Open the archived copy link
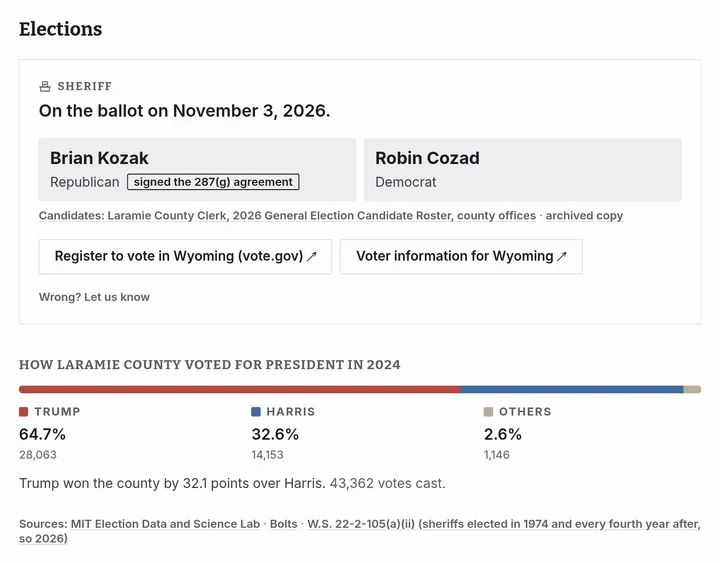 [584, 215]
